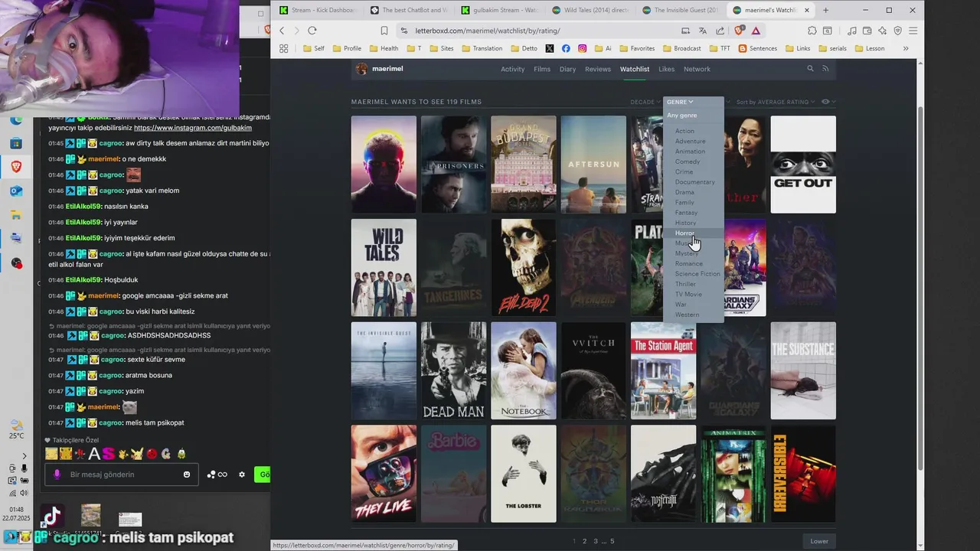980x551 pixels.
Task: Open the browser hamburger main menu
Action: (x=913, y=31)
